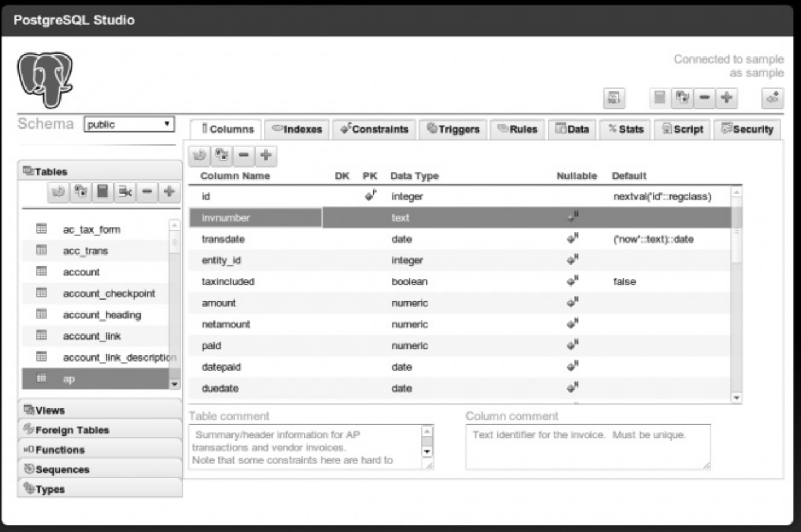Image resolution: width=801 pixels, height=532 pixels.
Task: Click the plus icon in top-right toolbar
Action: 726,98
